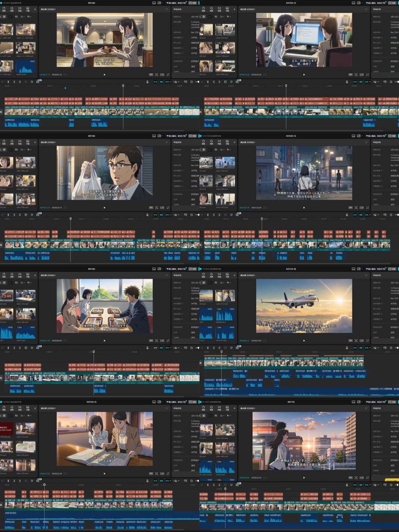Viewport: 399px width, 532px height.
Task: Click button right of member discount in 3月14日 window
Action: tap(193, 3)
